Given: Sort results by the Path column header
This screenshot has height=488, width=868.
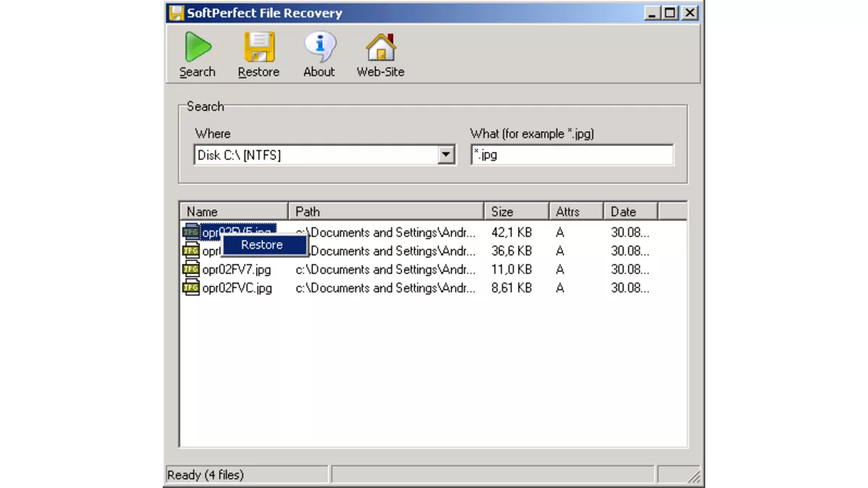Looking at the screenshot, I should [x=386, y=212].
